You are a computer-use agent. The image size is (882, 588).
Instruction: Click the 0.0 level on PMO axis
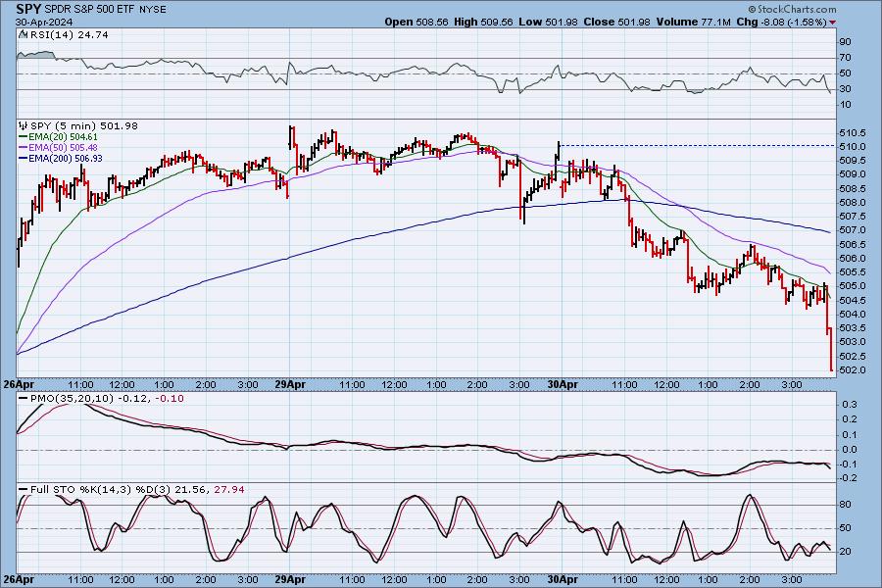(x=850, y=450)
